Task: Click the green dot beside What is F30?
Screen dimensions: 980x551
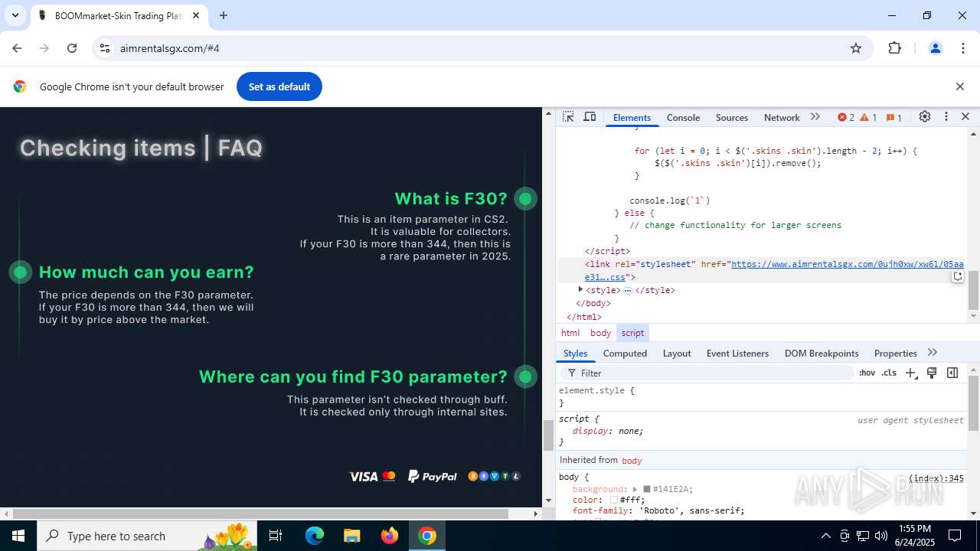Action: coord(525,199)
